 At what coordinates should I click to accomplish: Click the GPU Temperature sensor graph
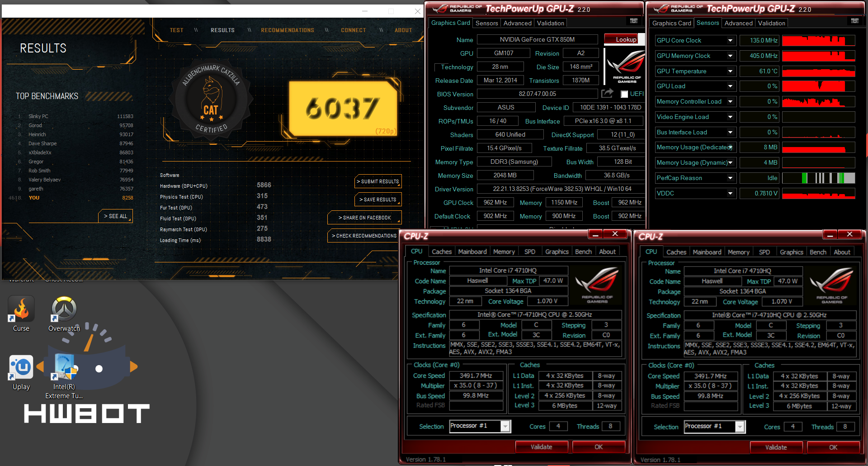point(818,71)
